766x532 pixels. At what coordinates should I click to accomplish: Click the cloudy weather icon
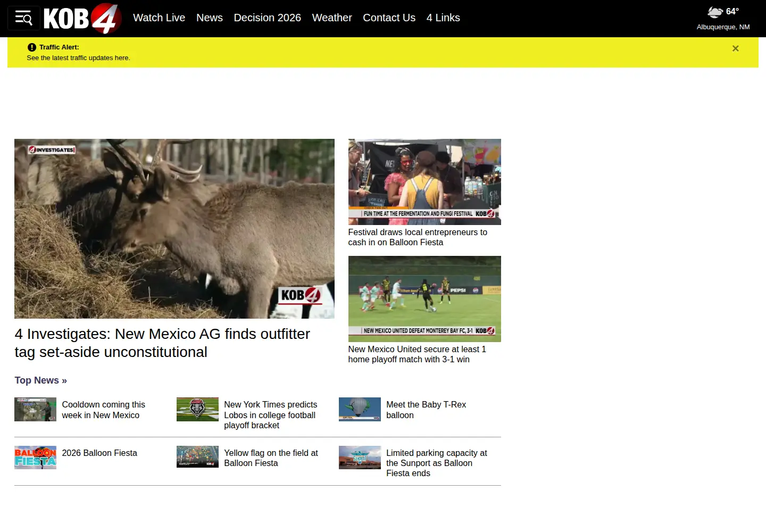click(715, 12)
